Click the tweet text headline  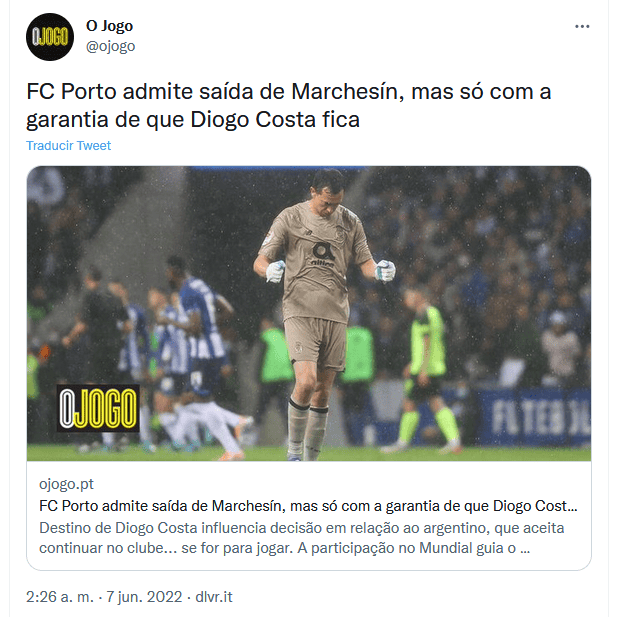pyautogui.click(x=288, y=105)
